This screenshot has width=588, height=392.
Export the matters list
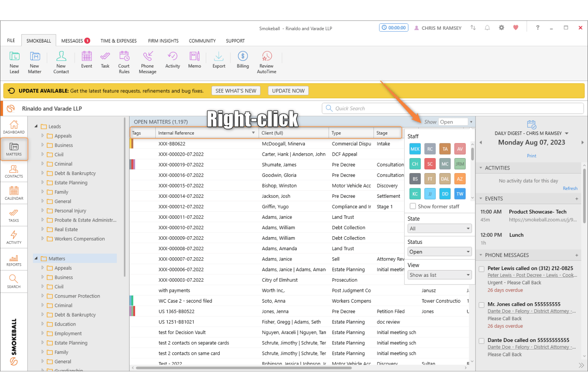pos(219,60)
